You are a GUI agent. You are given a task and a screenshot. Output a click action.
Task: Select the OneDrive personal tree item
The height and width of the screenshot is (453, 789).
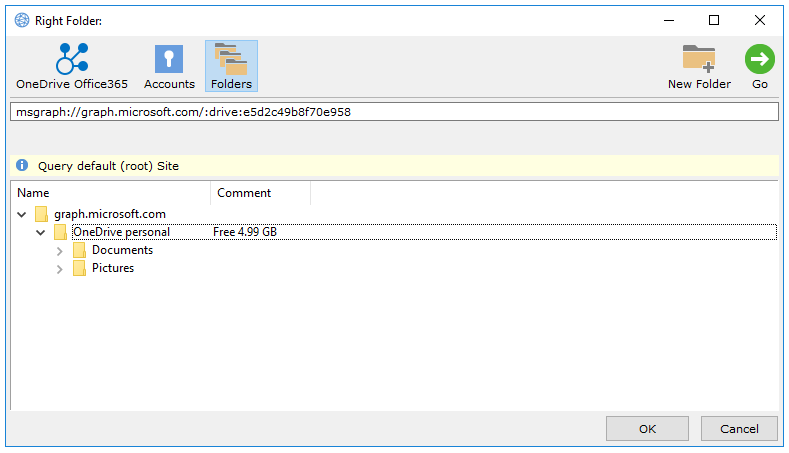(x=121, y=232)
